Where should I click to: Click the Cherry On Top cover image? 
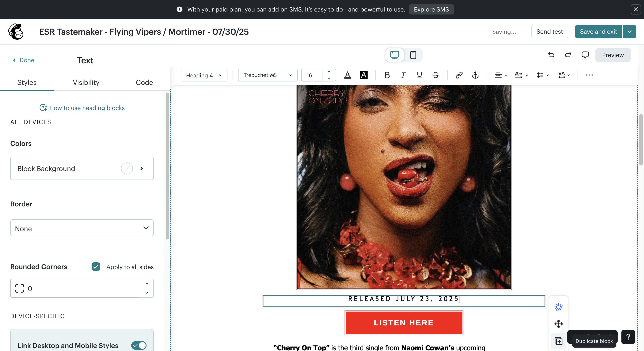404,187
